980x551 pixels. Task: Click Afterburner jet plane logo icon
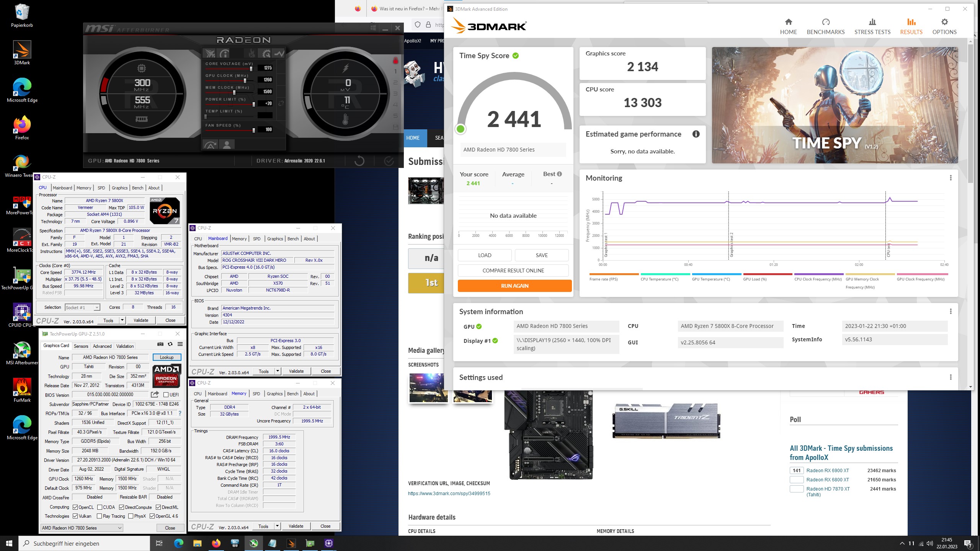point(210,53)
